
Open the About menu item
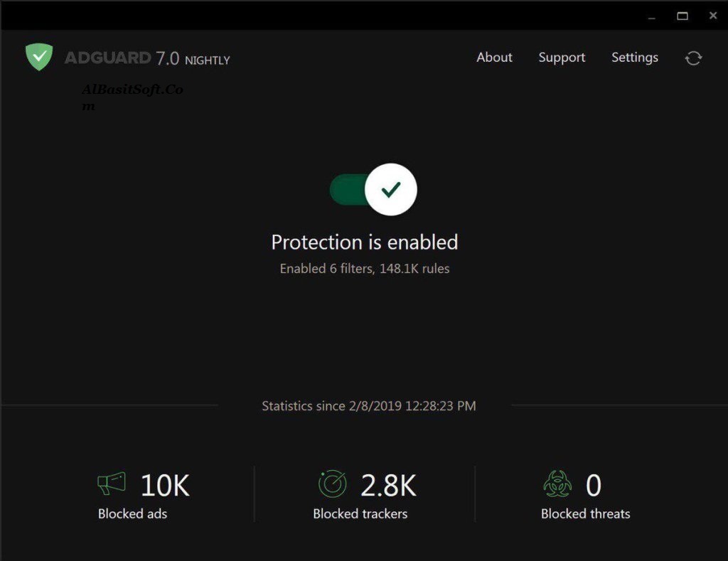click(x=494, y=58)
